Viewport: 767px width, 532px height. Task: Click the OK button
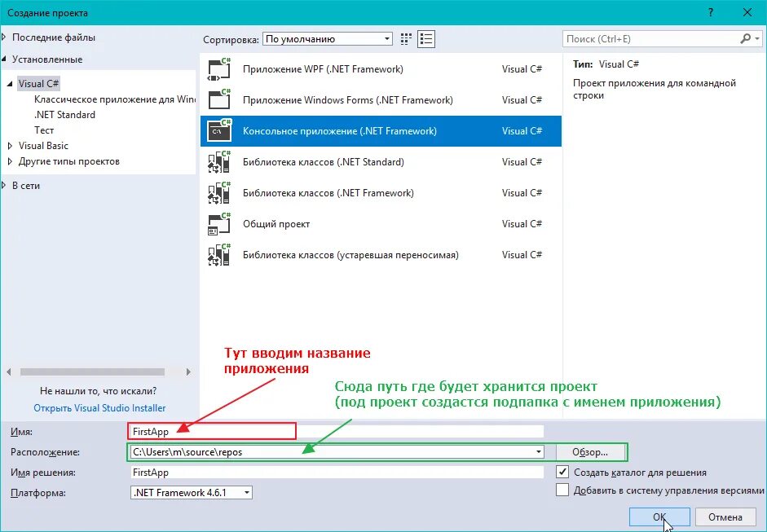659,517
